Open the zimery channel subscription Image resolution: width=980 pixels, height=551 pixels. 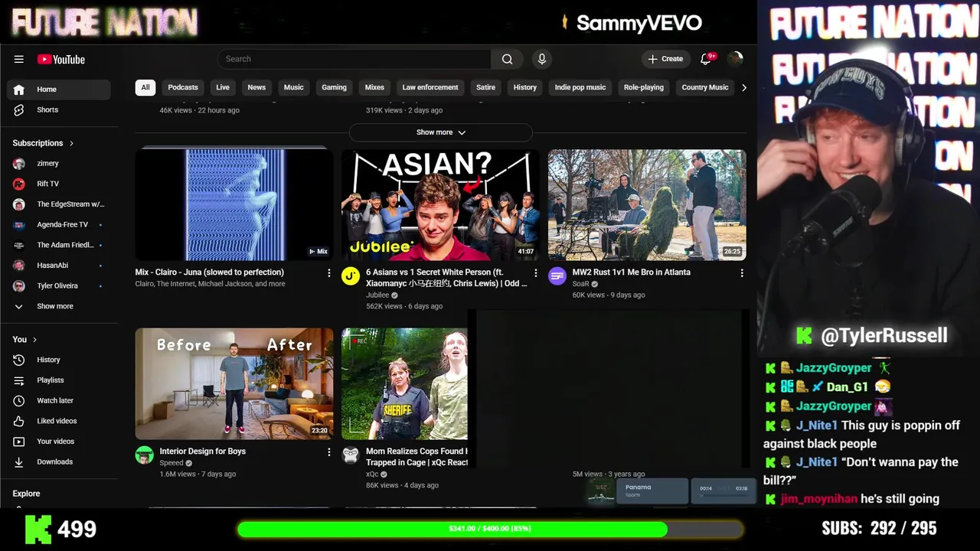tap(59, 163)
